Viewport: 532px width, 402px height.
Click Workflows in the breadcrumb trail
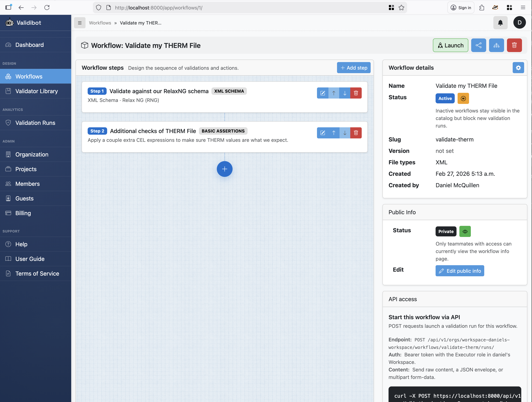100,23
